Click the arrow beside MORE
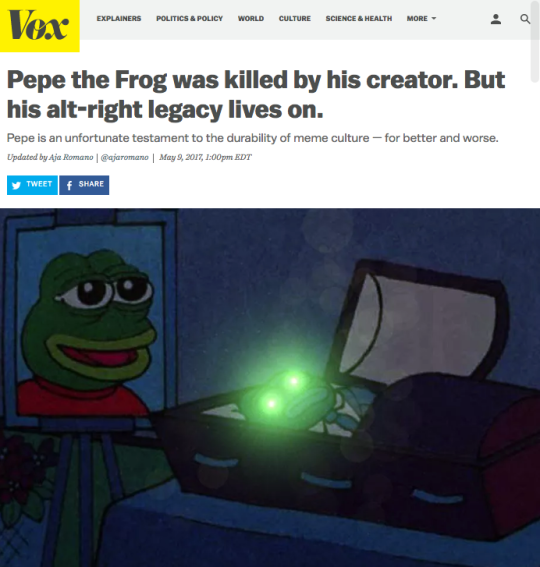Viewport: 540px width, 567px height. click(x=434, y=18)
